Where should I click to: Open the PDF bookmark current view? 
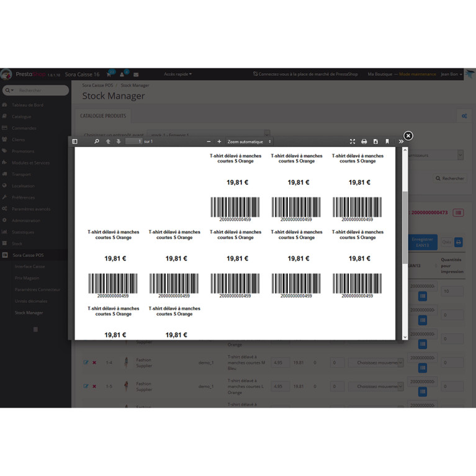[387, 141]
